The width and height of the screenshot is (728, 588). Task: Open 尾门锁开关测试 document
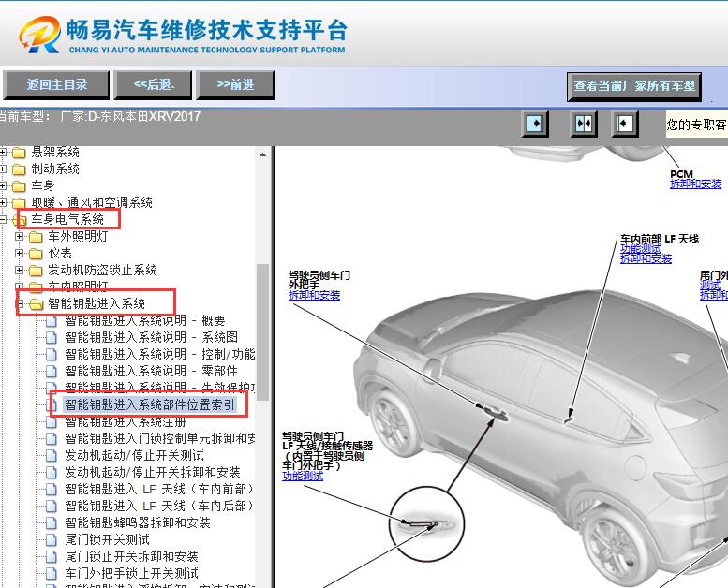[x=107, y=539]
